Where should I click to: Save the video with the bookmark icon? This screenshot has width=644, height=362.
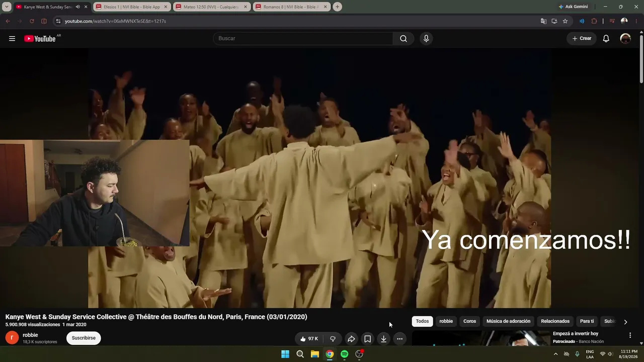tap(367, 339)
